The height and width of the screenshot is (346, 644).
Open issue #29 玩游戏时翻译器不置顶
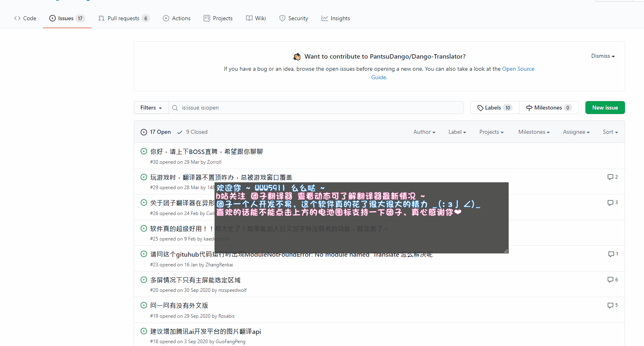[x=221, y=177]
